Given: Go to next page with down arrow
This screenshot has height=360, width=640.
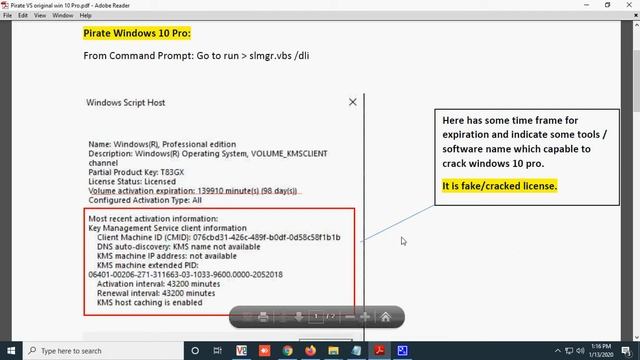Looking at the screenshot, I should [299, 317].
